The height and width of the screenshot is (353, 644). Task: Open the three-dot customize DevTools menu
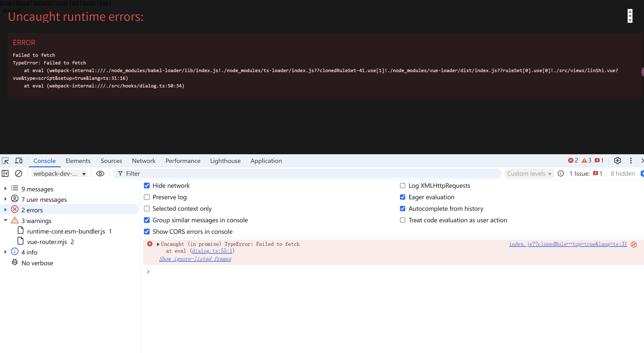coord(631,161)
